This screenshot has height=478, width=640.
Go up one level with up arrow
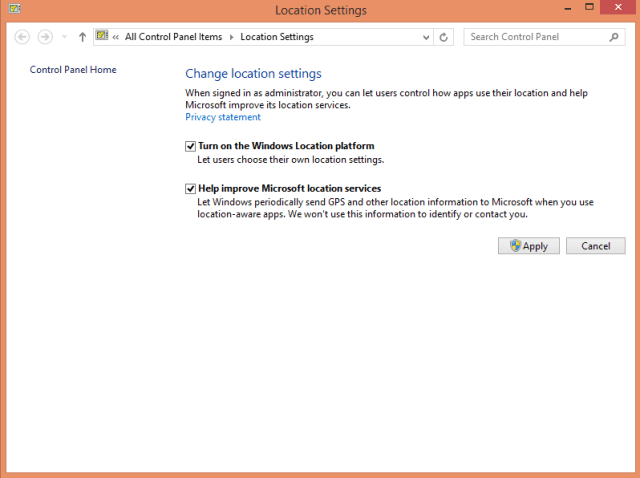(82, 37)
